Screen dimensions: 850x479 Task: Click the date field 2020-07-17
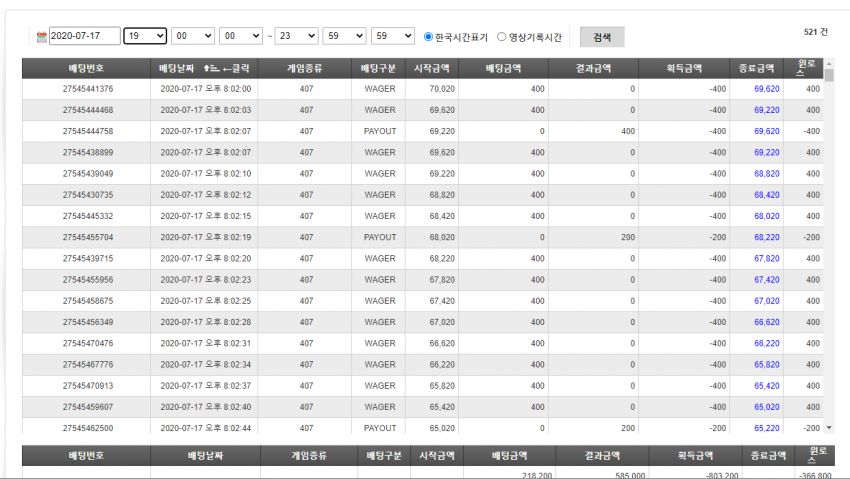[85, 36]
